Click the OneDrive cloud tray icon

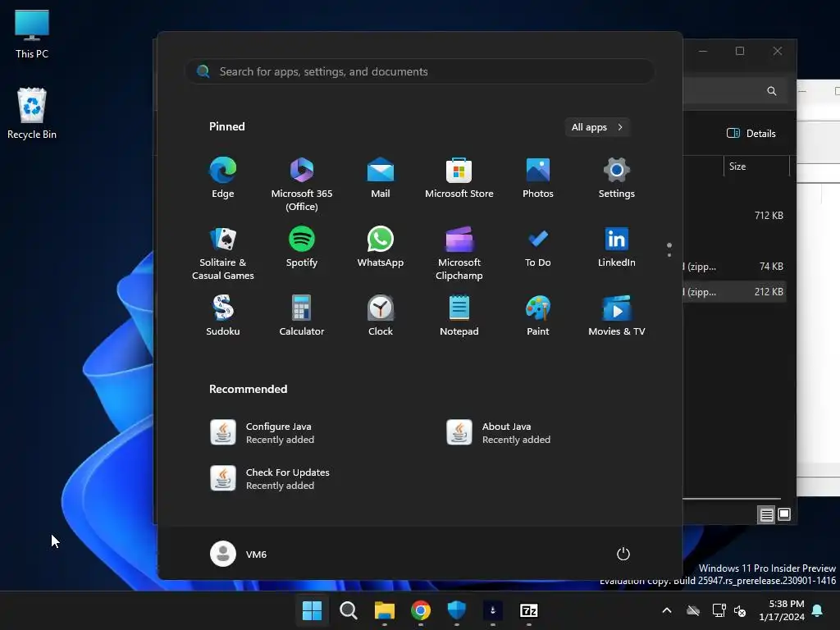click(x=693, y=610)
